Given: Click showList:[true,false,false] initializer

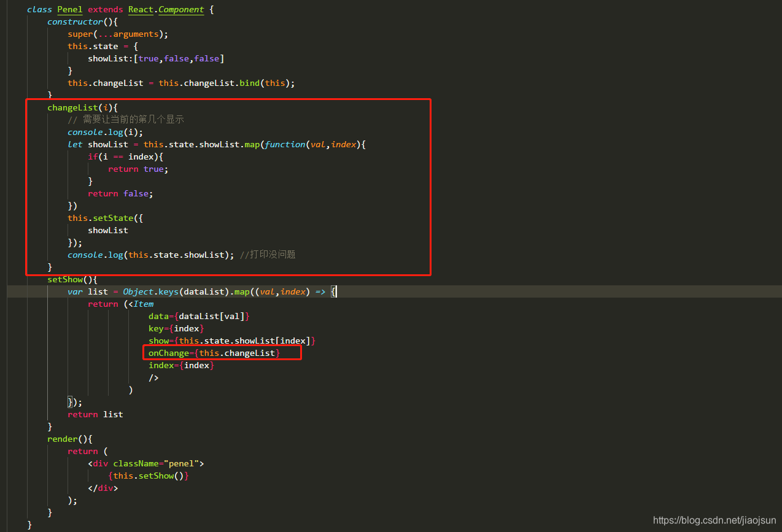Looking at the screenshot, I should coord(156,59).
